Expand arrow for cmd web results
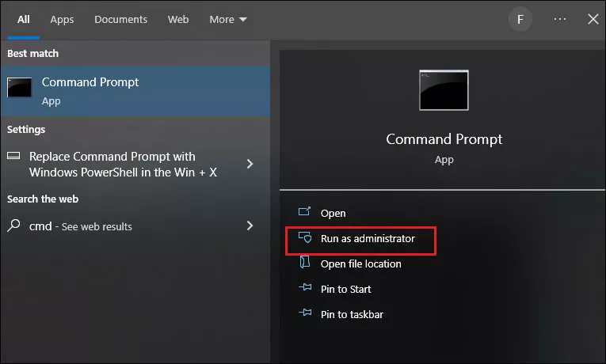Screen dimensions: 606x364 (250, 226)
